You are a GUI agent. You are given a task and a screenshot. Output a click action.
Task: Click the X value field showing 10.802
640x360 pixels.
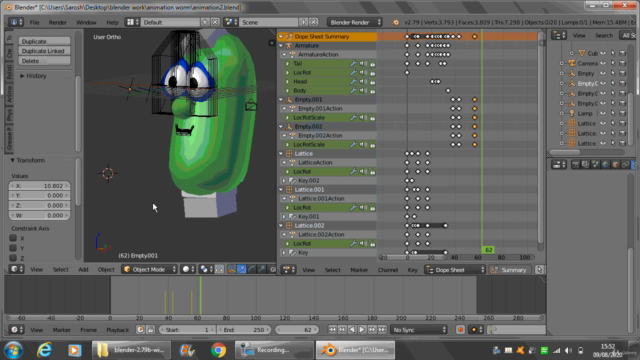[x=39, y=186]
